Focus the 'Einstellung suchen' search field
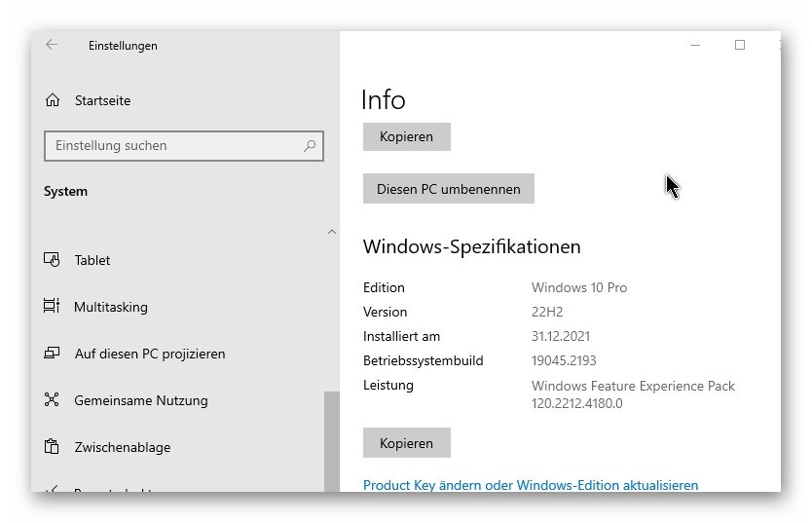The image size is (812, 523). tap(175, 146)
